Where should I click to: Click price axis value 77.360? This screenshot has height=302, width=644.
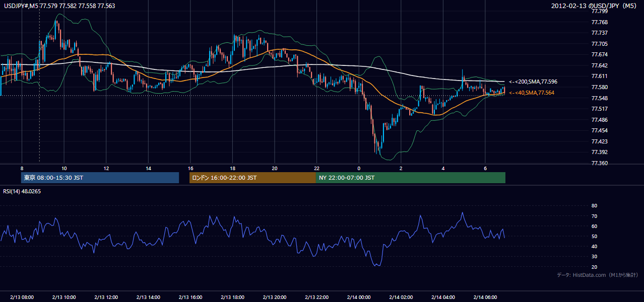[599, 163]
